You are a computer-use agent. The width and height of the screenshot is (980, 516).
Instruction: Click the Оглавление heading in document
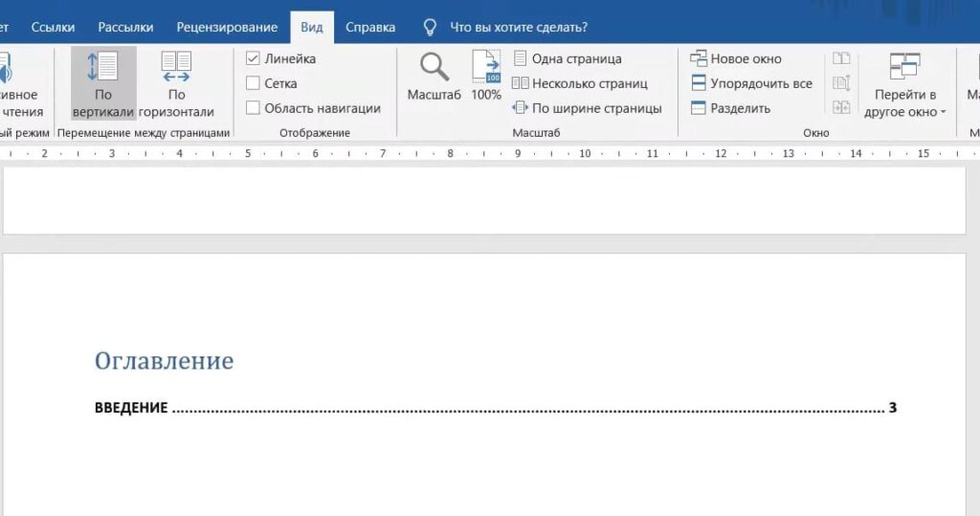tap(164, 360)
